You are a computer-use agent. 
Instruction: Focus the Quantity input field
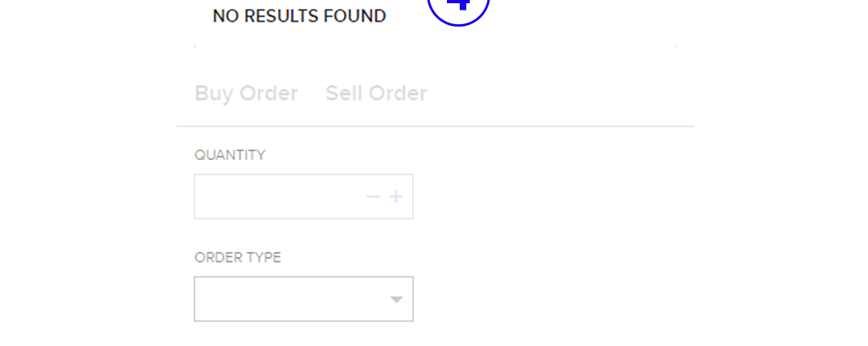(277, 197)
